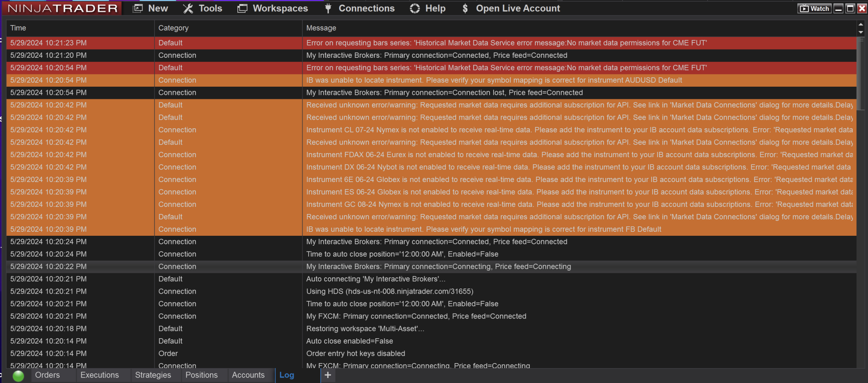Click the log scroll up arrow
This screenshot has width=868, height=383.
pyautogui.click(x=861, y=24)
